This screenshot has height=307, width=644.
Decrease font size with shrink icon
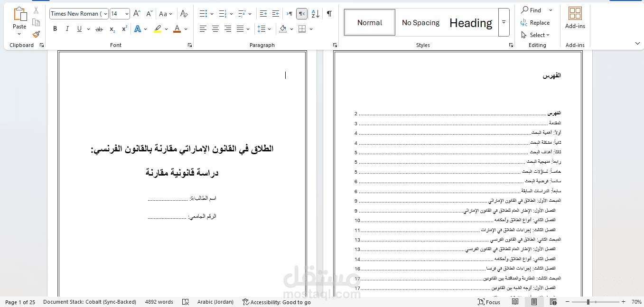point(149,14)
